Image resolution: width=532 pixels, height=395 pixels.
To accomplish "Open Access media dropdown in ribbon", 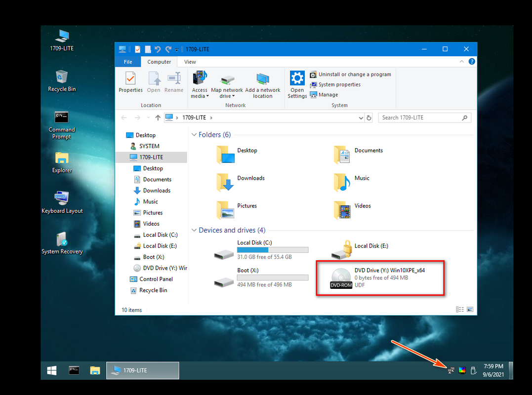I will tap(200, 85).
